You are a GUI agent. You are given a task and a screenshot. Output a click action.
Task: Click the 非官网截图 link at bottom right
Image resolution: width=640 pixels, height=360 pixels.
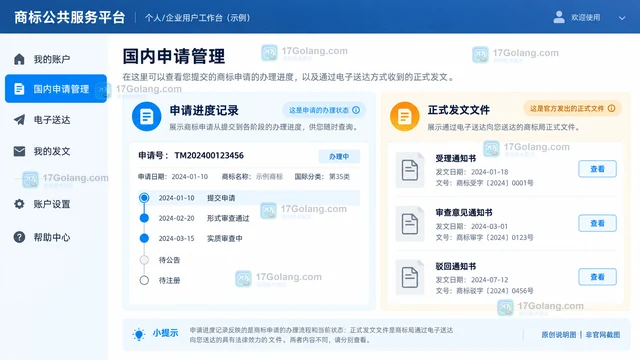pyautogui.click(x=602, y=335)
